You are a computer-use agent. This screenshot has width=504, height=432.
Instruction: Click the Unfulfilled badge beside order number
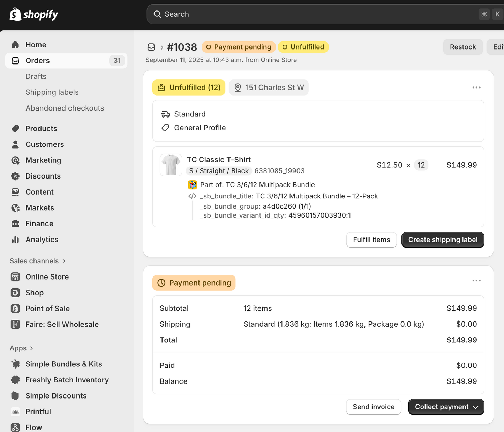click(x=303, y=47)
